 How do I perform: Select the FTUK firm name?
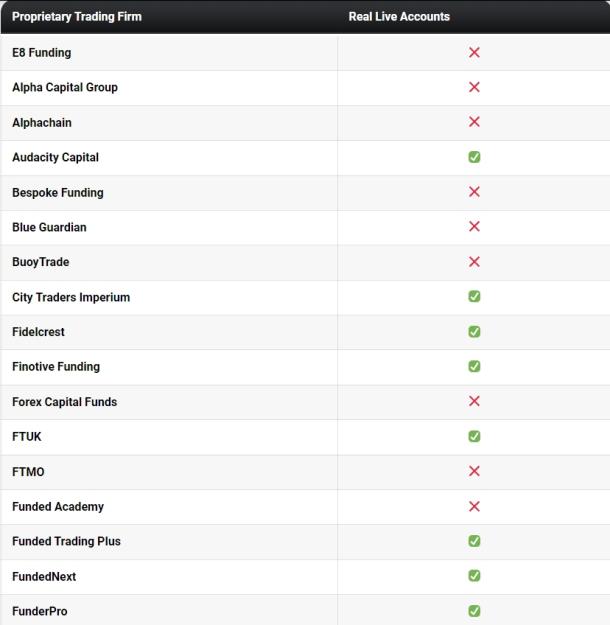[27, 437]
